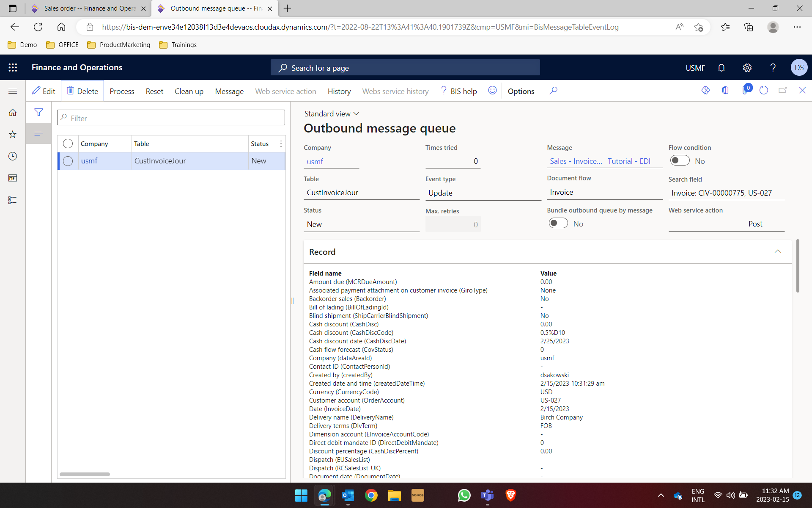This screenshot has width=812, height=508.
Task: Toggle the Flow condition switch
Action: pos(680,160)
